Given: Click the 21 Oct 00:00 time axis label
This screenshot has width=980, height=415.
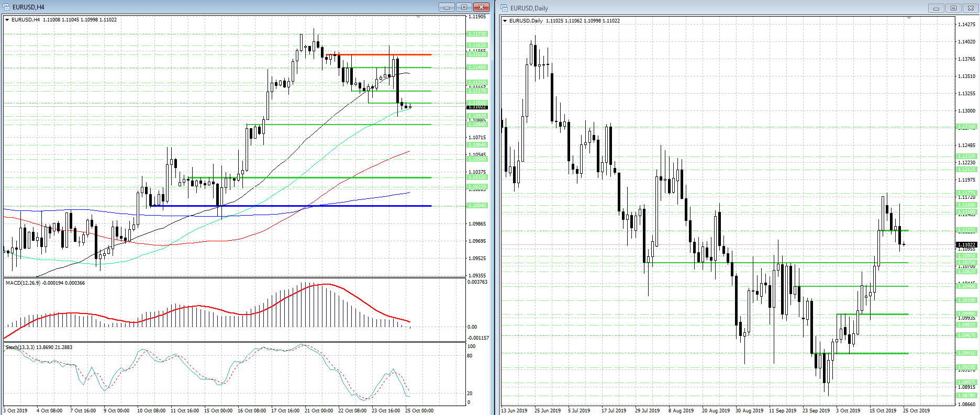Looking at the screenshot, I should click(x=318, y=410).
